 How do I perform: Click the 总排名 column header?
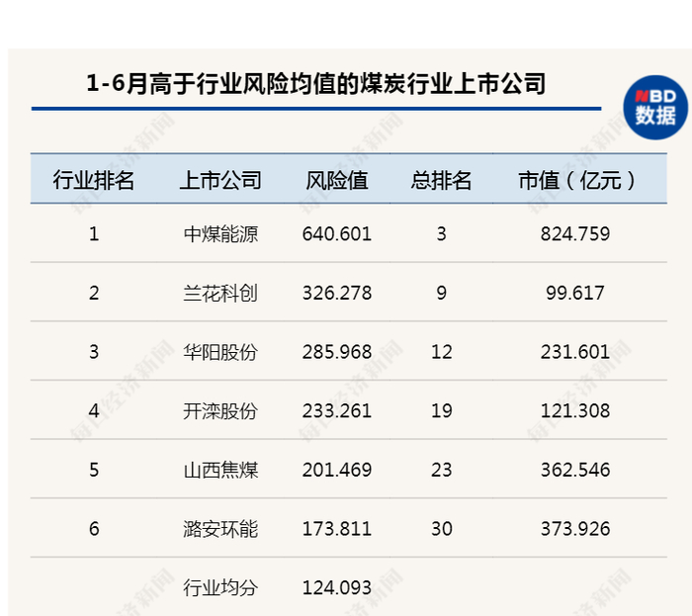coord(441,180)
